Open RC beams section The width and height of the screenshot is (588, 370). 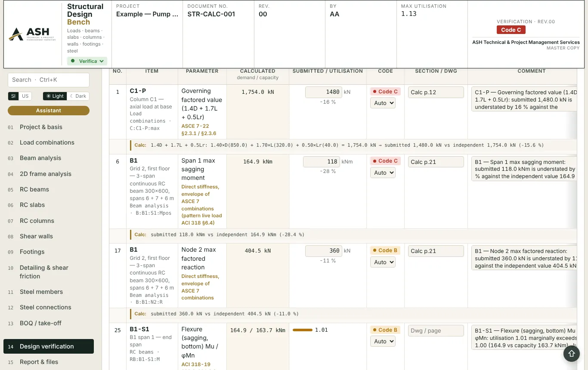pyautogui.click(x=49, y=189)
